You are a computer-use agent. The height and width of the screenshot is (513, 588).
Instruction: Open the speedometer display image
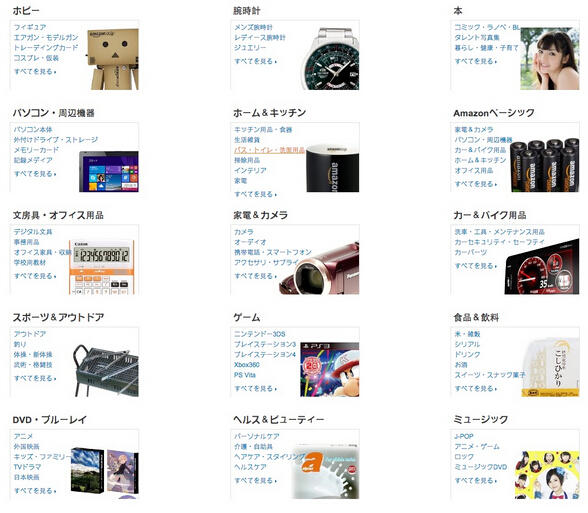pyautogui.click(x=542, y=266)
